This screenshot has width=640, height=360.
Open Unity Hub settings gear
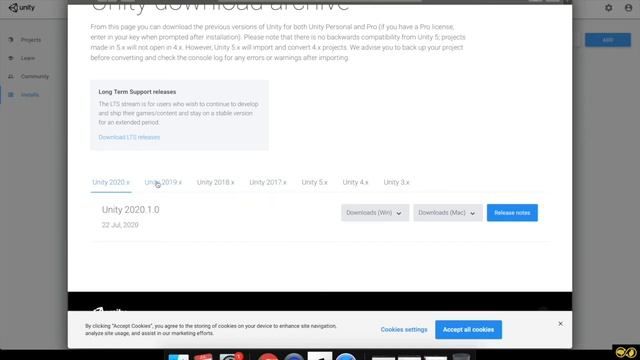tap(609, 8)
